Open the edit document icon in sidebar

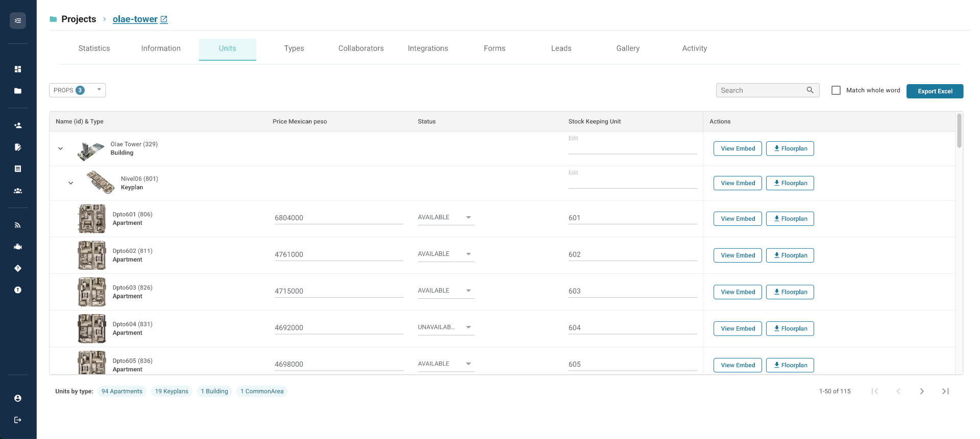coord(18,147)
